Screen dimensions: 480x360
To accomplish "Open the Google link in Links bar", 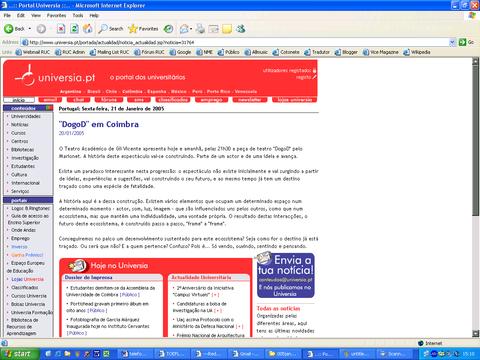I will pos(180,52).
